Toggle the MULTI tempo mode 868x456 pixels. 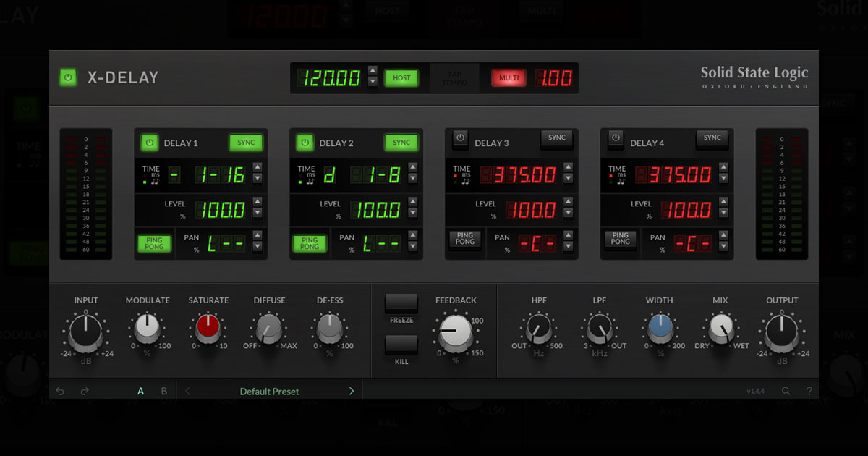point(509,77)
